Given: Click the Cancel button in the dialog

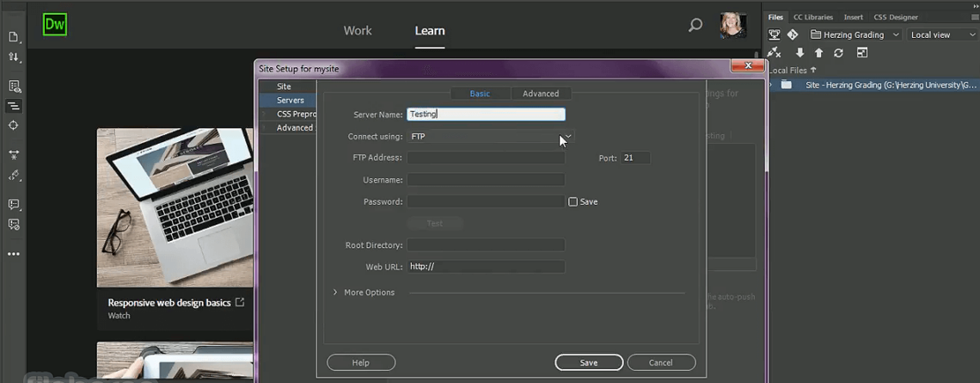Looking at the screenshot, I should click(x=661, y=363).
